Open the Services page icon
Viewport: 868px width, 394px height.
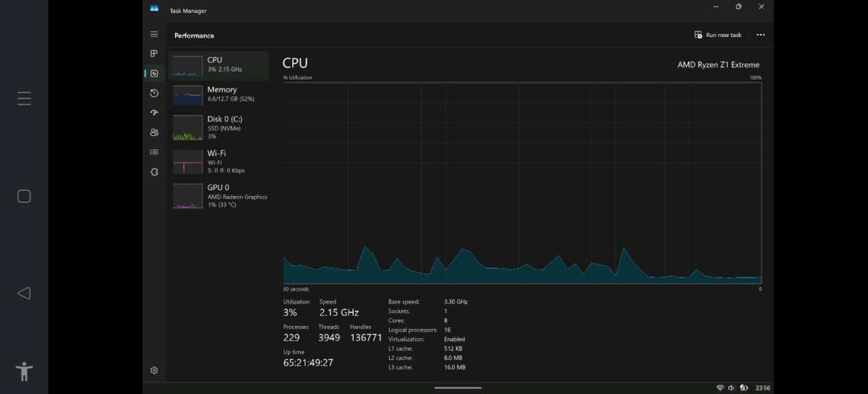click(154, 172)
